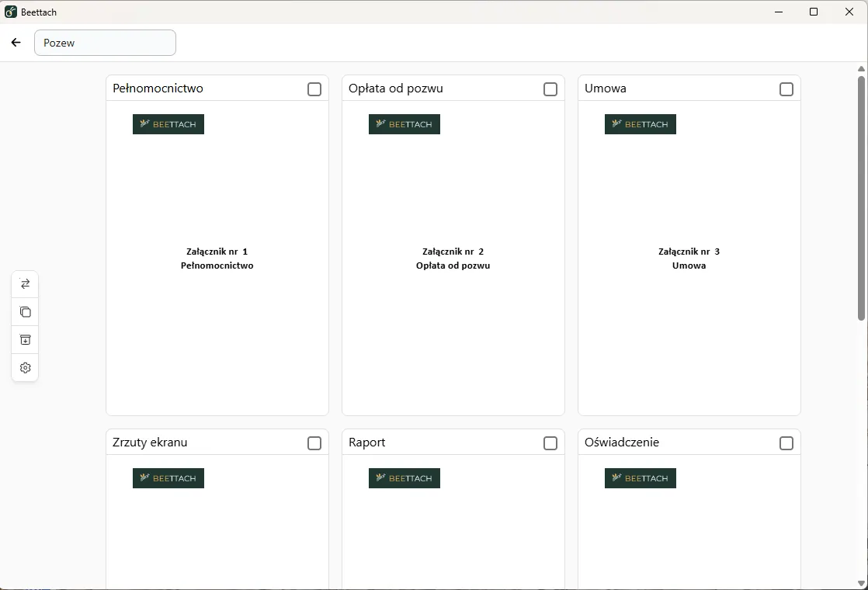Click Beettach logo on Raport page
Screen dimensions: 868x590
pos(404,478)
